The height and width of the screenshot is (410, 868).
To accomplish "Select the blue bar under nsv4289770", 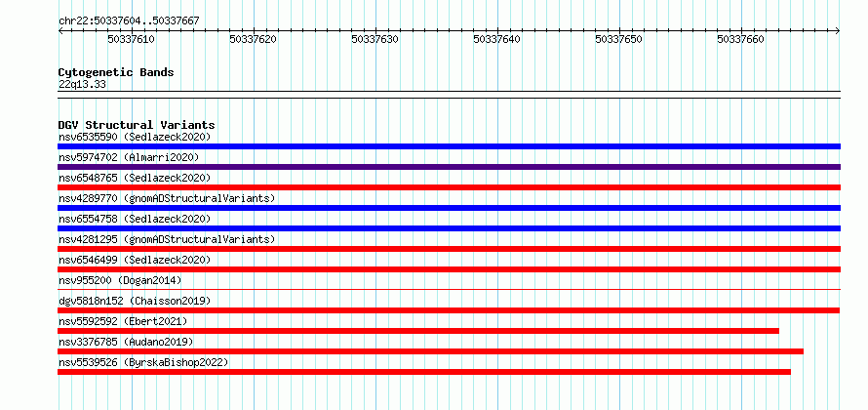I will click(x=449, y=208).
